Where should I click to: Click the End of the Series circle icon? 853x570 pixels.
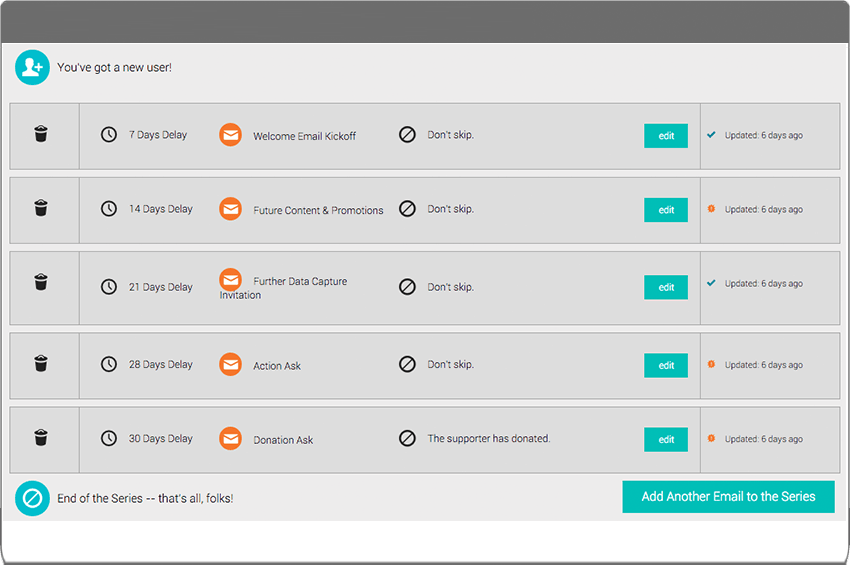point(32,498)
